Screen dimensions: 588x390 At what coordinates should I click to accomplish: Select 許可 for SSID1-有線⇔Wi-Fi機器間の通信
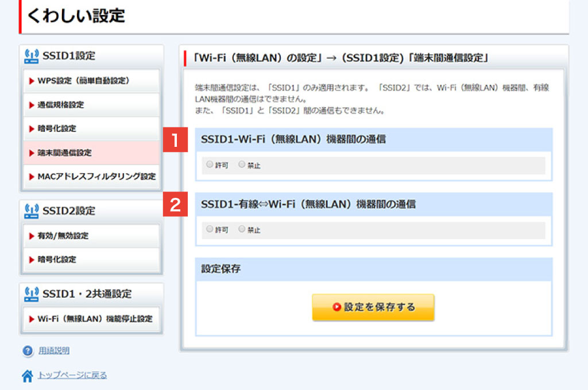coord(210,229)
